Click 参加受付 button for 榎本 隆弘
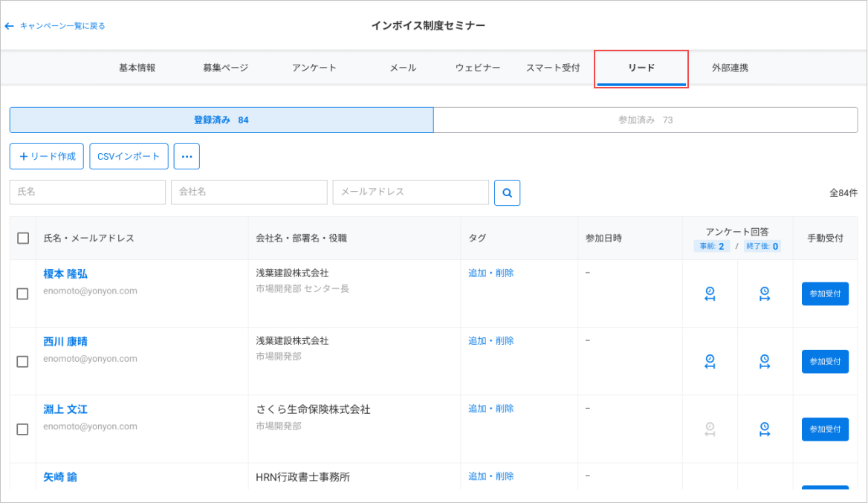 825,293
